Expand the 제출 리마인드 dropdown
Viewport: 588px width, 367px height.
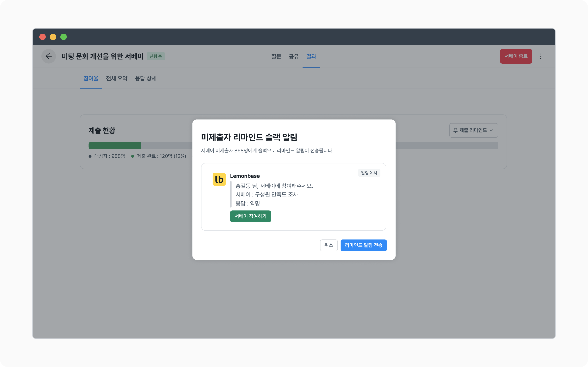[473, 130]
